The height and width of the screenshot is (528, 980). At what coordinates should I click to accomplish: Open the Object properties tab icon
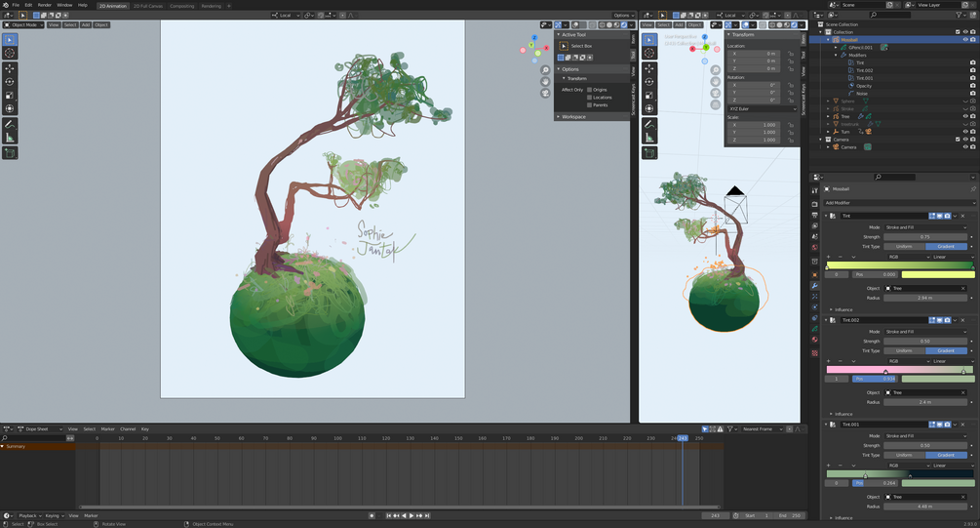pos(814,274)
